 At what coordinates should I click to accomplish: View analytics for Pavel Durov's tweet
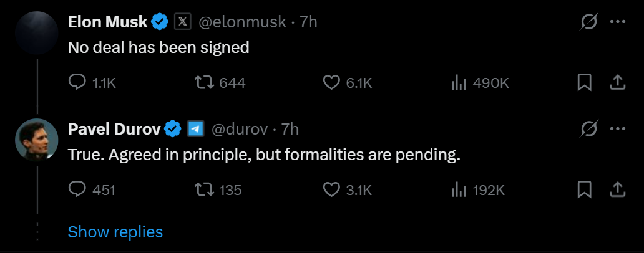click(x=459, y=189)
